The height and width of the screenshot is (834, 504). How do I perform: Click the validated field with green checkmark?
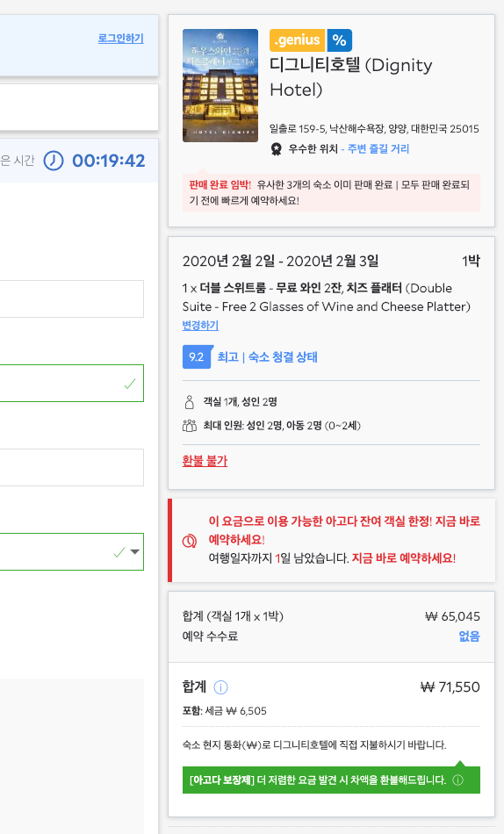pyautogui.click(x=71, y=383)
